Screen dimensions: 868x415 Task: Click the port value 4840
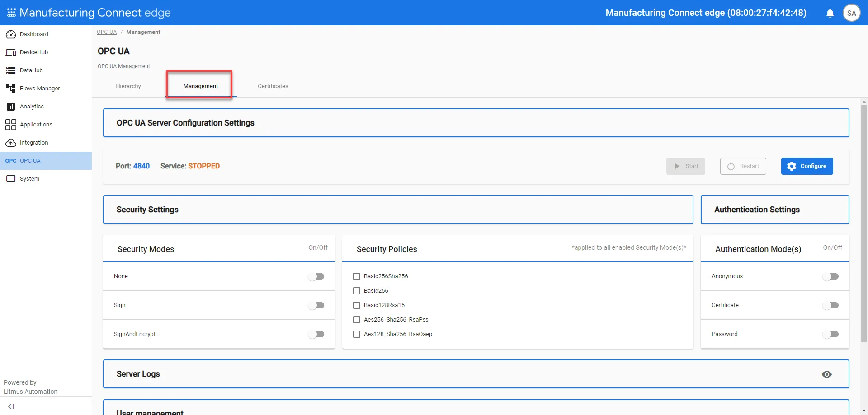142,166
